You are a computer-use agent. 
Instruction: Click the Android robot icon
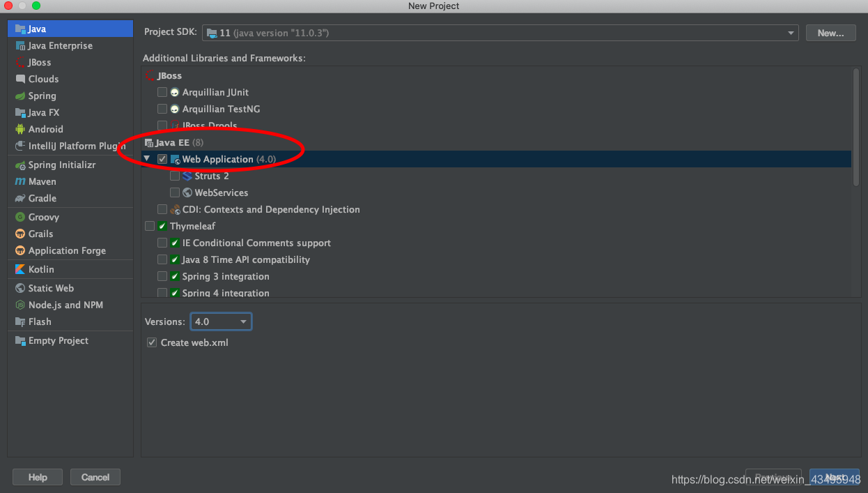pyautogui.click(x=20, y=130)
